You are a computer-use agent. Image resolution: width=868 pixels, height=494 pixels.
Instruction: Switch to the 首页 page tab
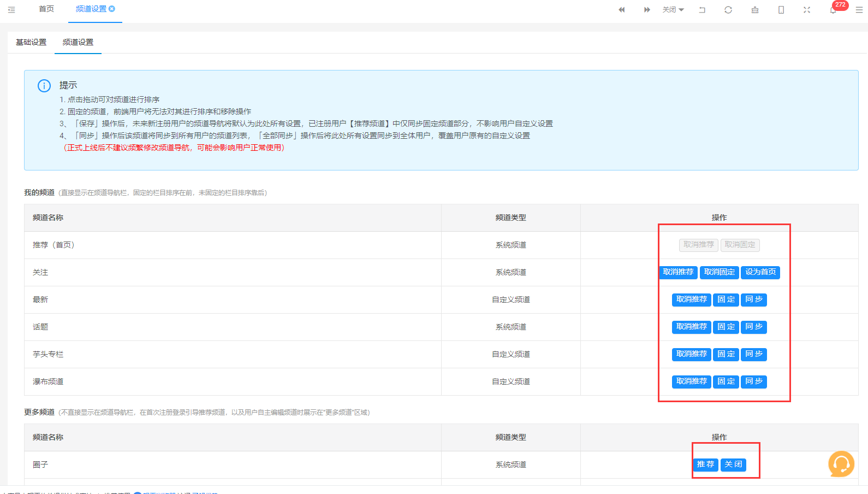click(x=46, y=9)
